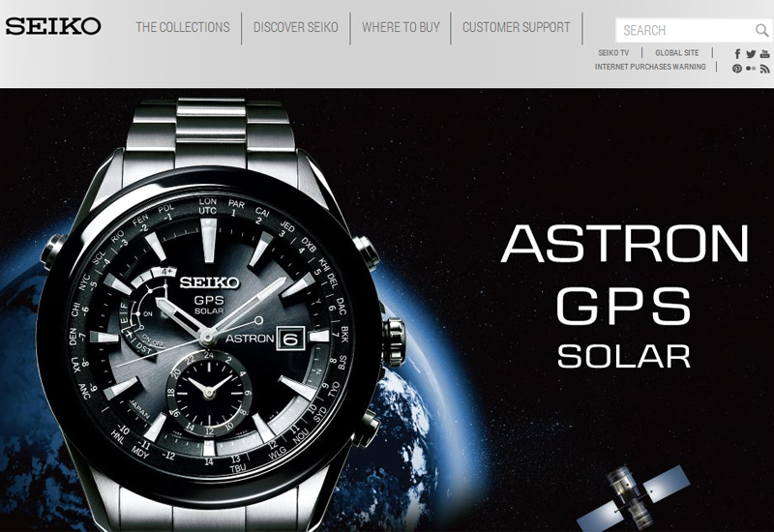Open CUSTOMER SUPPORT menu
The height and width of the screenshot is (532, 774).
pyautogui.click(x=517, y=27)
